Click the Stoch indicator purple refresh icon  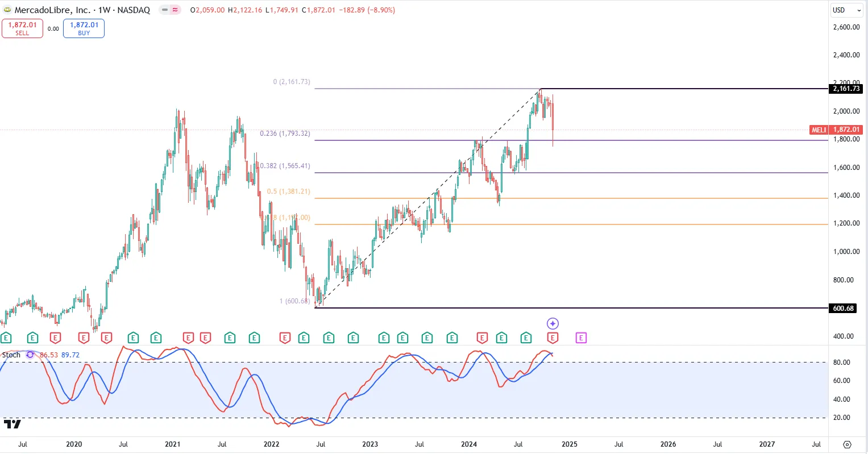coord(30,355)
